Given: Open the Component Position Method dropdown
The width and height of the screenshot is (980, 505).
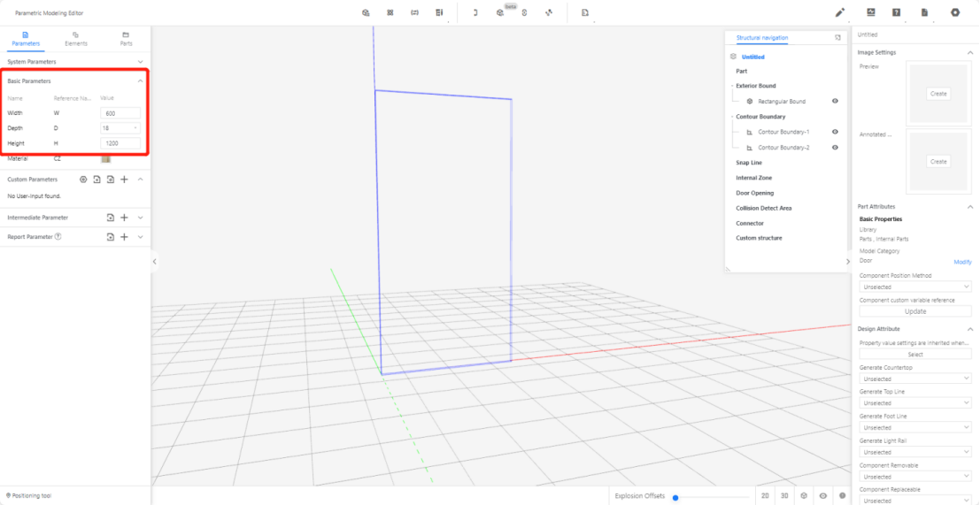Looking at the screenshot, I should pos(915,287).
